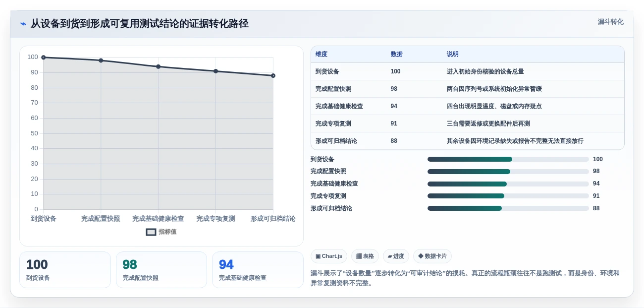Select table cell 完成配置快照

(x=333, y=89)
